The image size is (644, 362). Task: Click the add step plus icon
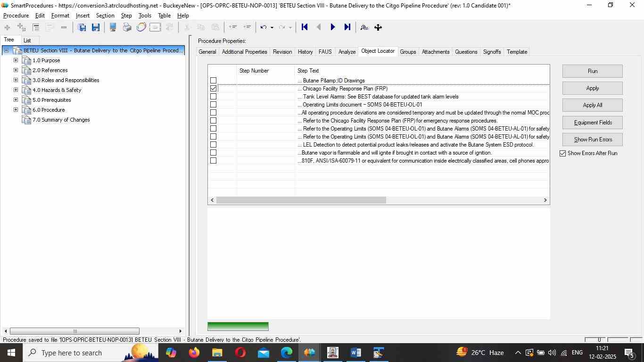(7, 27)
